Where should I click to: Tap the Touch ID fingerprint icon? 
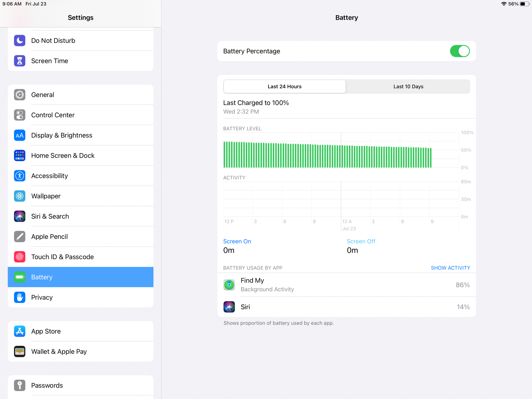point(19,257)
